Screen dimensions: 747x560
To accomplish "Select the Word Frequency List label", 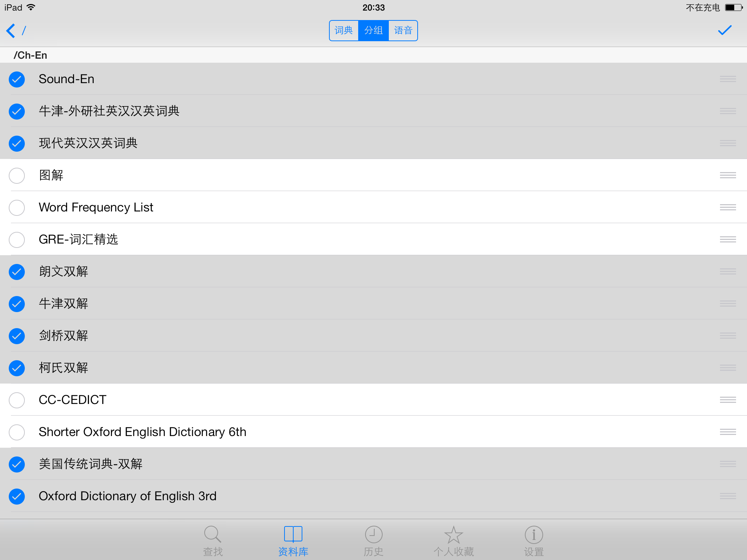I will coord(96,207).
